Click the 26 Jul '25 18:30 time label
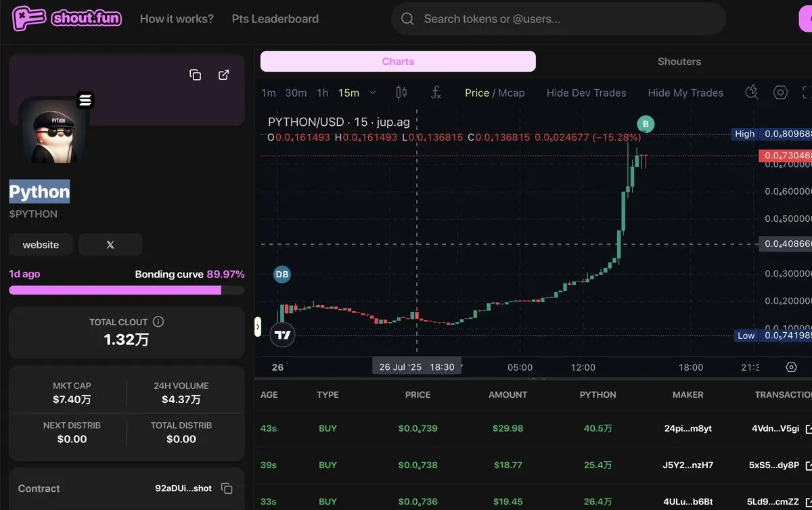The image size is (812, 510). point(417,367)
